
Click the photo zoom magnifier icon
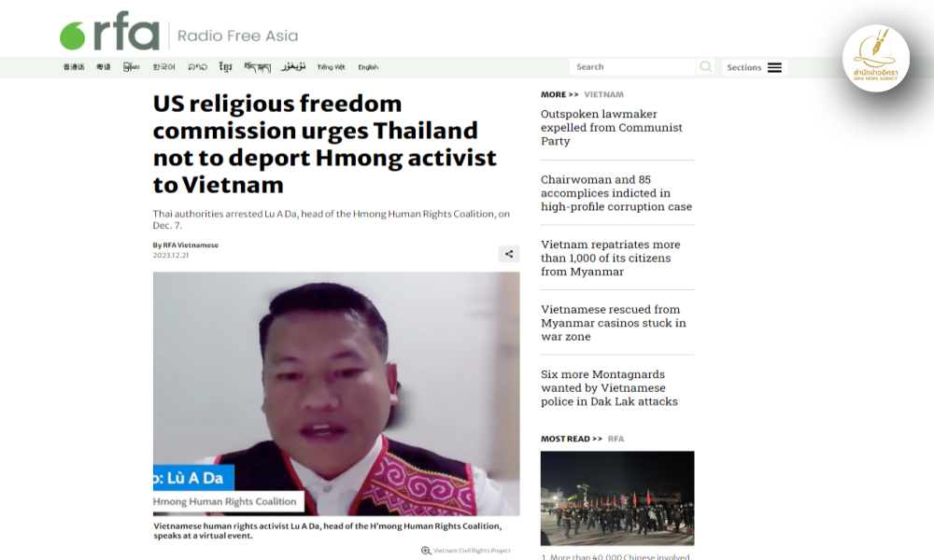tap(426, 551)
